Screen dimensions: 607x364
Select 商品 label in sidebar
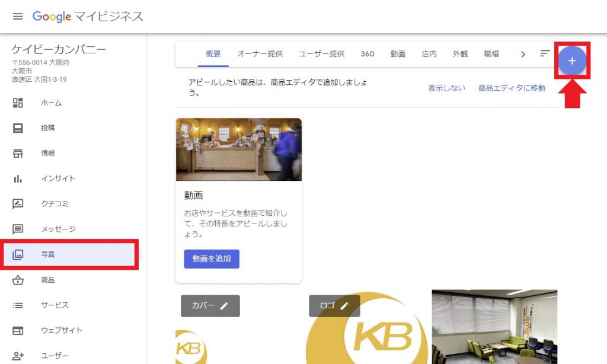48,280
